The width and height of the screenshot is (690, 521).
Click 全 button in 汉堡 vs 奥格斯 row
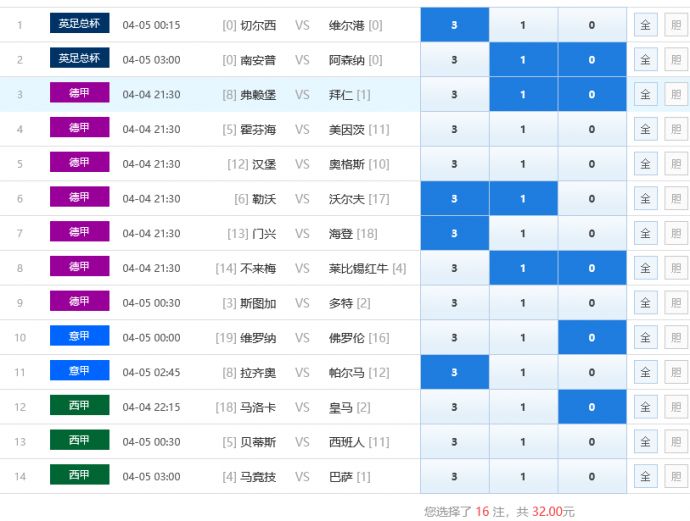click(645, 164)
